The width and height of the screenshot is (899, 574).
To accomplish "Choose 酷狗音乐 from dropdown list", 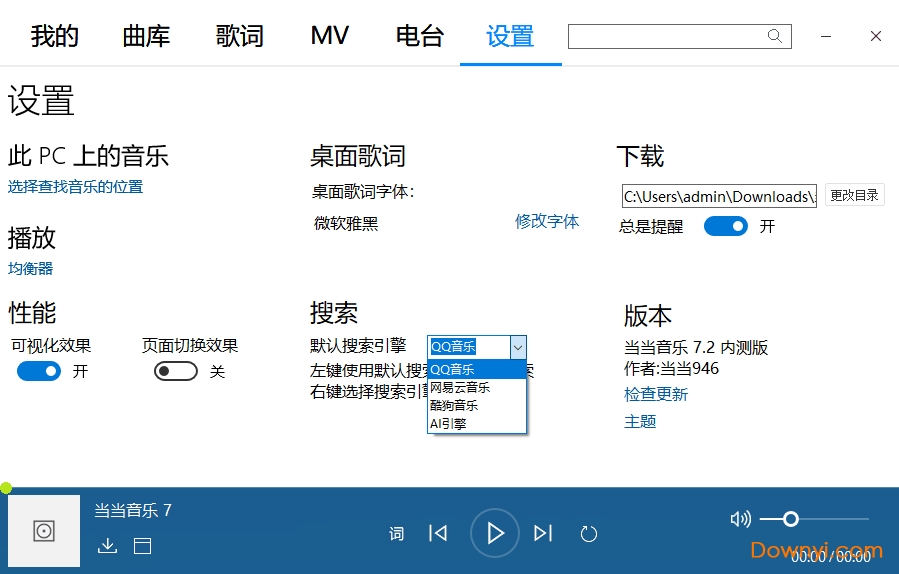I will pyautogui.click(x=476, y=405).
